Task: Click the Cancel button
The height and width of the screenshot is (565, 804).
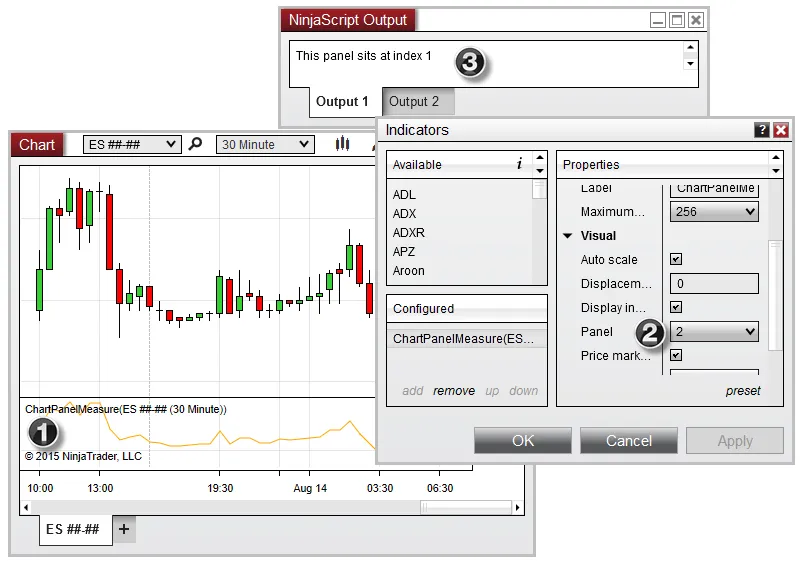Action: tap(629, 440)
